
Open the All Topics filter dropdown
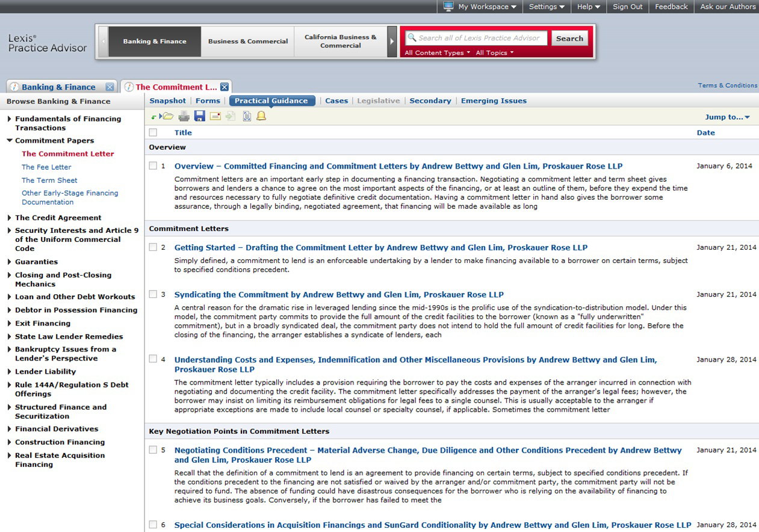click(495, 53)
